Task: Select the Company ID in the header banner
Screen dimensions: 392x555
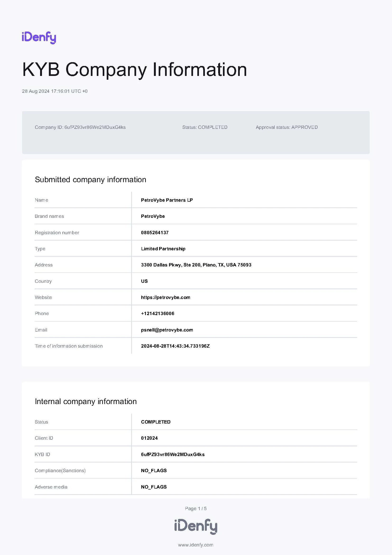Action: click(80, 127)
